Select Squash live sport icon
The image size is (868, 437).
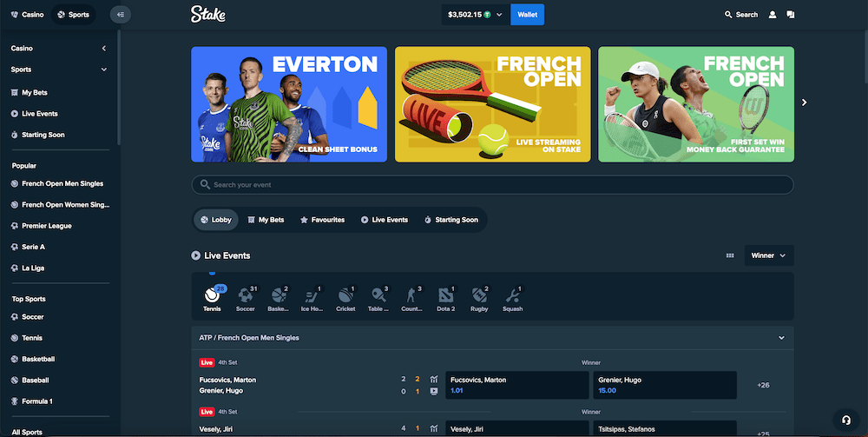[513, 299]
